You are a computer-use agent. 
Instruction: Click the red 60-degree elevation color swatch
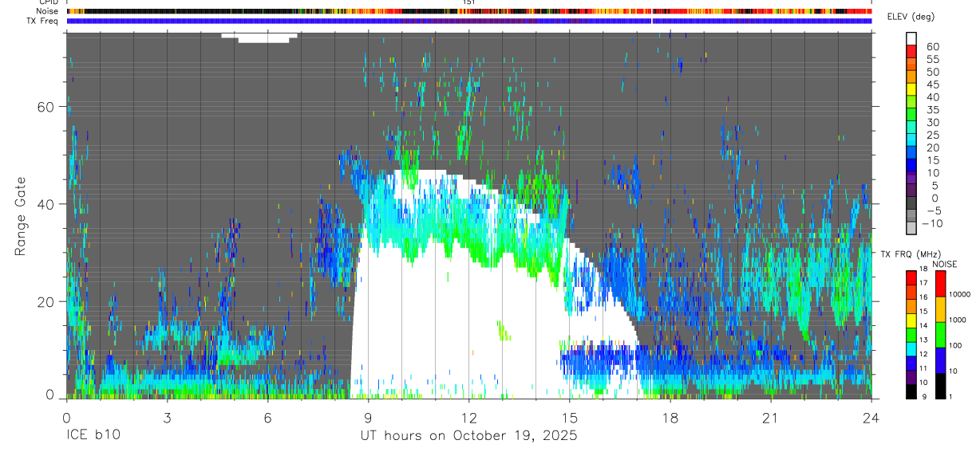click(x=911, y=50)
